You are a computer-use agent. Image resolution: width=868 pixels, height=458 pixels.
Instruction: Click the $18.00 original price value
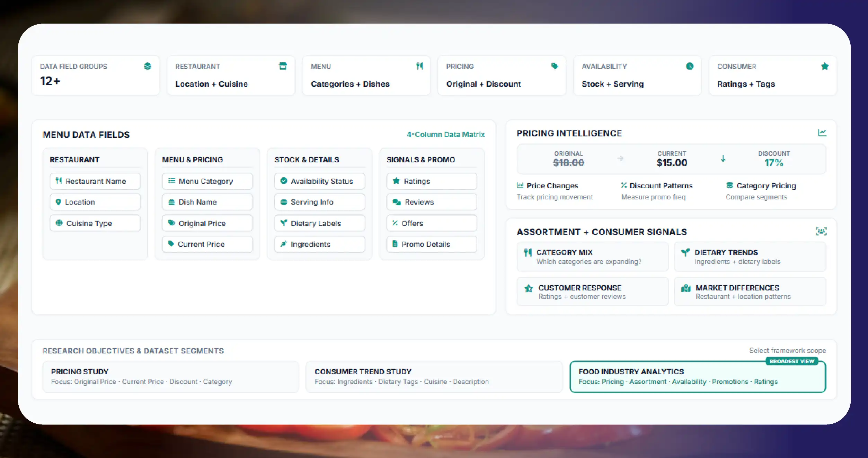coord(568,163)
